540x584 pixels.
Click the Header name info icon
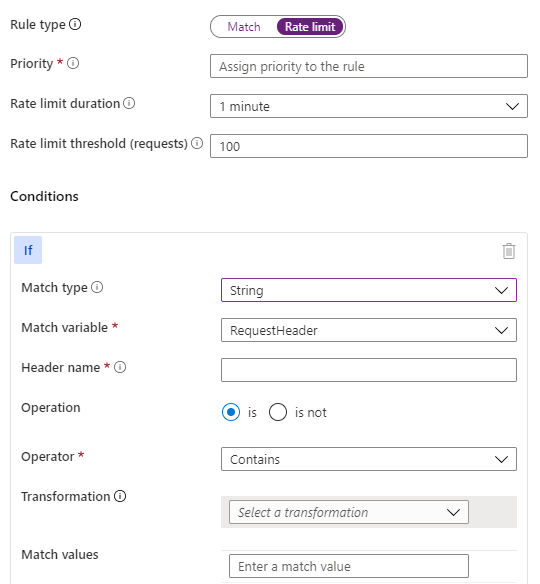pos(120,367)
